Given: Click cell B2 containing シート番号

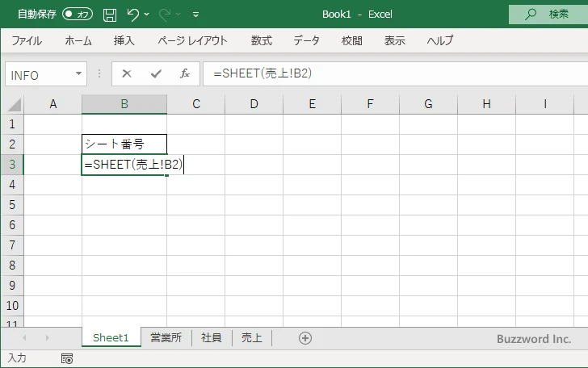Looking at the screenshot, I should [x=124, y=144].
